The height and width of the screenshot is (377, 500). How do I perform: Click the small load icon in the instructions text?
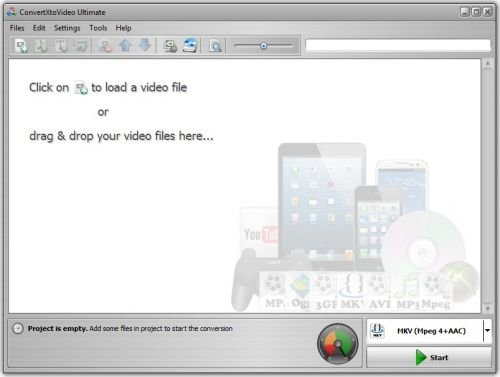coord(81,88)
